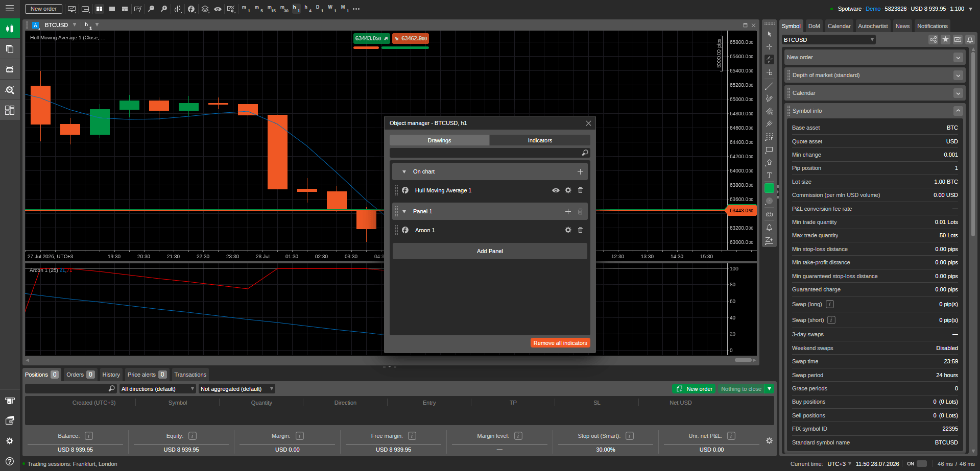Open the Analyze sidebar icon
Screen dimensions: 980x471
click(9, 90)
